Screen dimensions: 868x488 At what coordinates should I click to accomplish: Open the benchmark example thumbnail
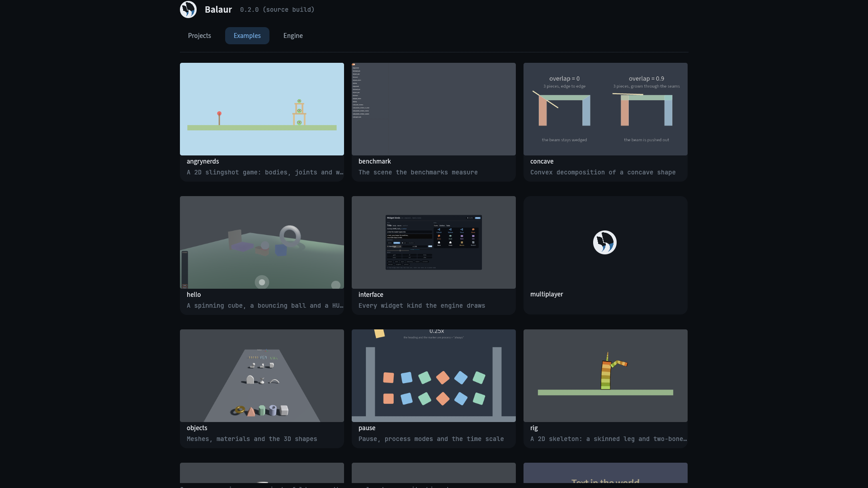pyautogui.click(x=434, y=109)
